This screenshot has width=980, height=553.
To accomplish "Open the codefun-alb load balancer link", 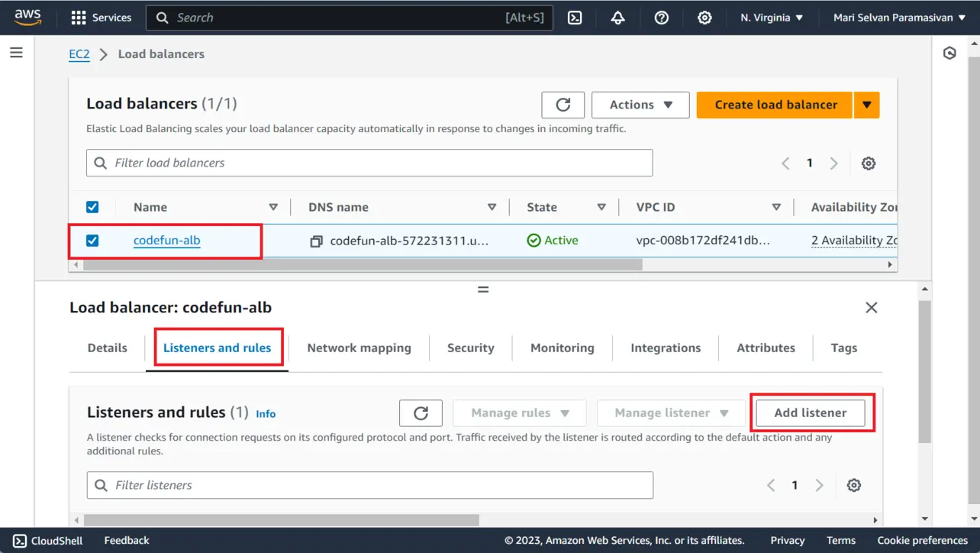I will tap(166, 241).
